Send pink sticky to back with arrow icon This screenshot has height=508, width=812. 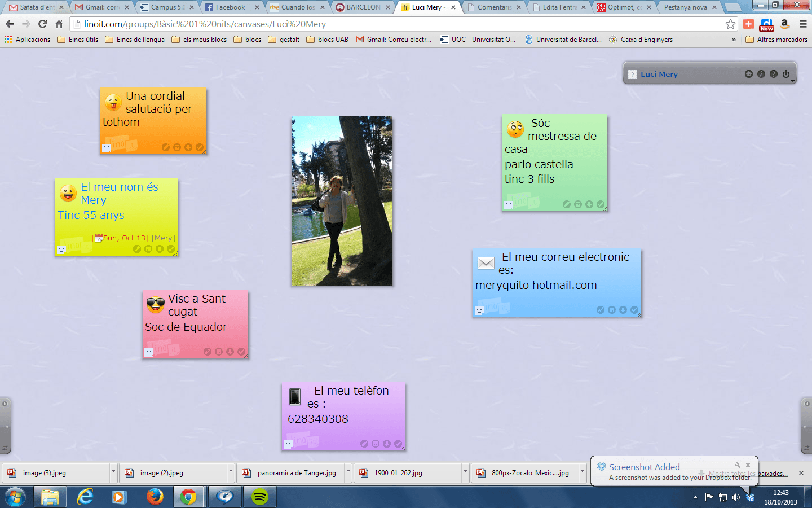point(230,352)
